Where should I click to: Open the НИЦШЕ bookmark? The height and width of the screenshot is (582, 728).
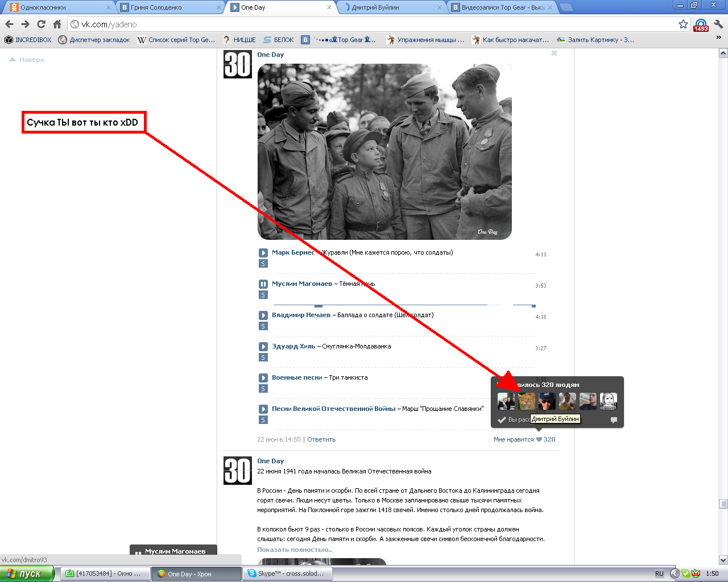point(239,40)
